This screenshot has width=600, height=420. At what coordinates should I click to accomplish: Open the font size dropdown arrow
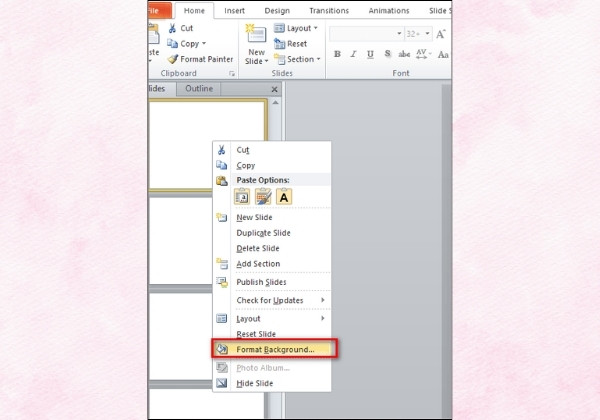pyautogui.click(x=427, y=34)
